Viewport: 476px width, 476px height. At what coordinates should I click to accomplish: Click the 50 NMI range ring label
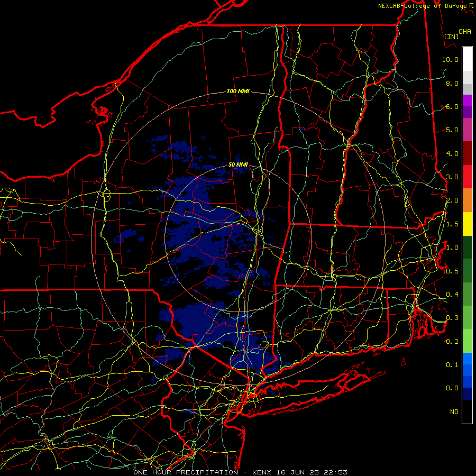(x=238, y=164)
